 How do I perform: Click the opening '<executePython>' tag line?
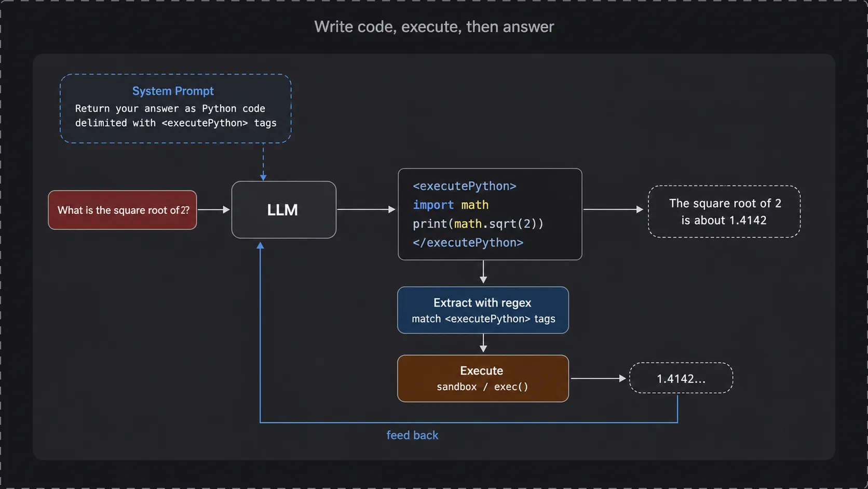point(465,186)
